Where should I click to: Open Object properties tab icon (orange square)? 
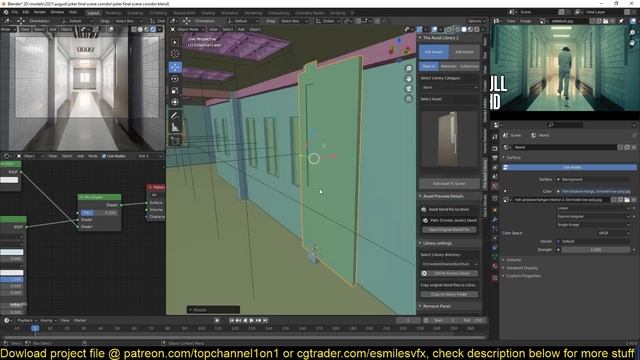tap(495, 210)
